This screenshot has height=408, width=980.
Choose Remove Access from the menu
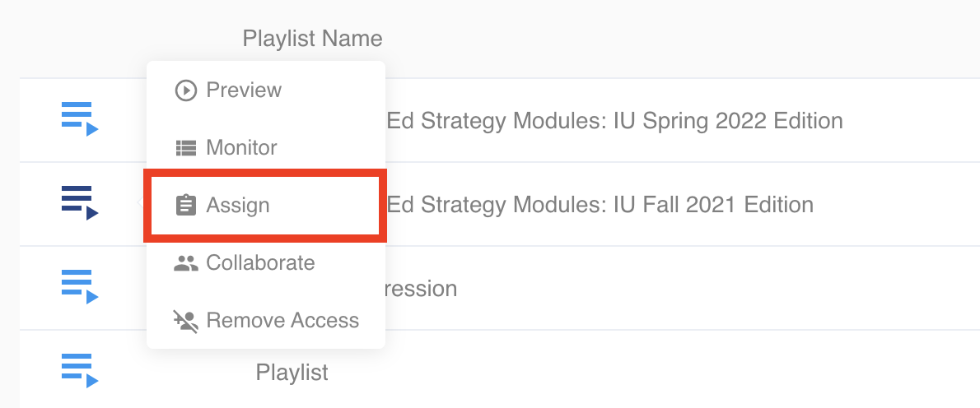282,321
